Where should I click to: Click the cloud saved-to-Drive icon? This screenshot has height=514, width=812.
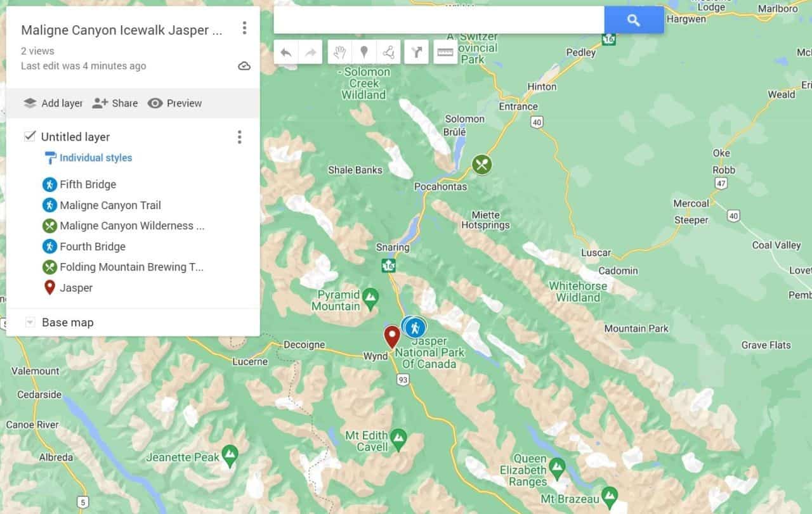(x=244, y=66)
